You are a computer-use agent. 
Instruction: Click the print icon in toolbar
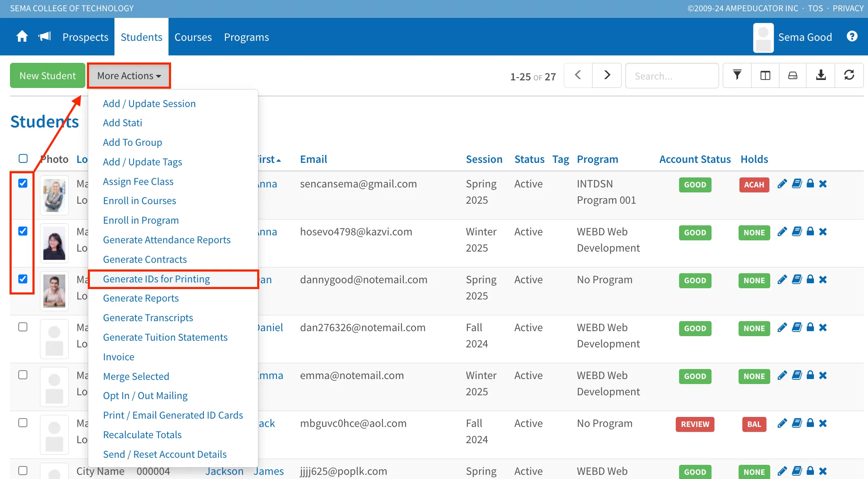[793, 75]
